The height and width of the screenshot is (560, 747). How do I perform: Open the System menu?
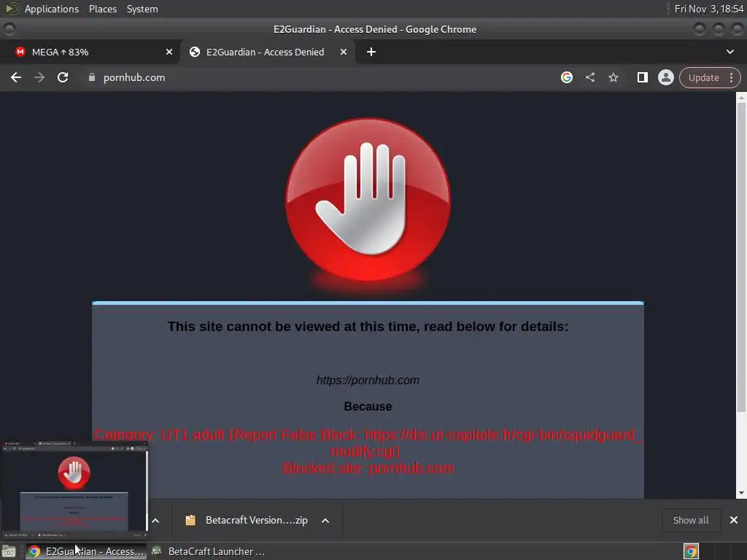coord(142,9)
